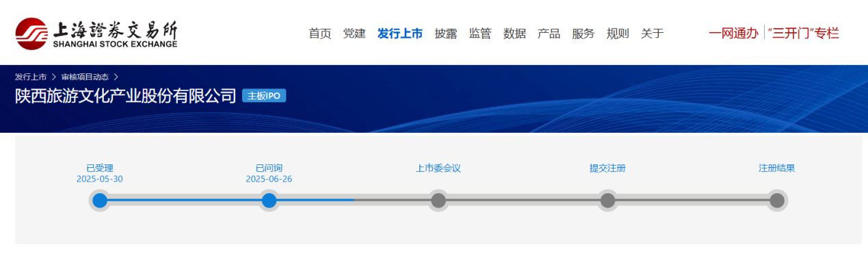The width and height of the screenshot is (868, 274).
Task: Open the 服务 menu item
Action: 583,33
